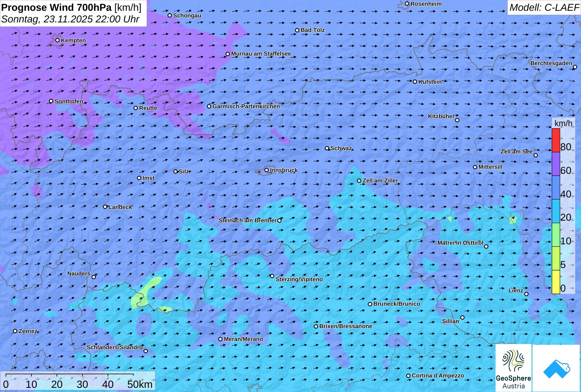Viewport: 581px width, 392px height.
Task: Click the 'Zell am See' label
Action: pyautogui.click(x=516, y=151)
